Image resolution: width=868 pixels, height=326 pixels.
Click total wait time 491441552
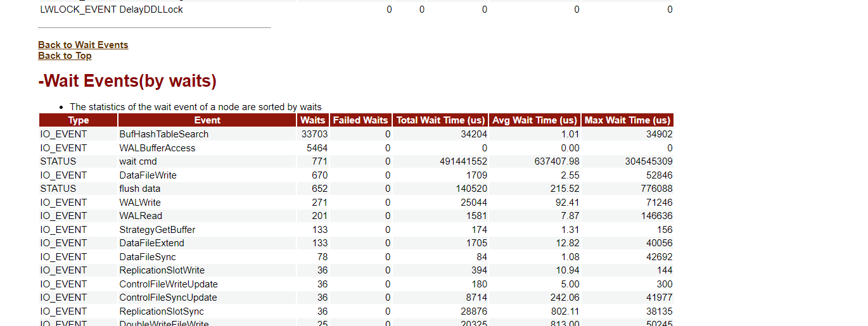463,161
